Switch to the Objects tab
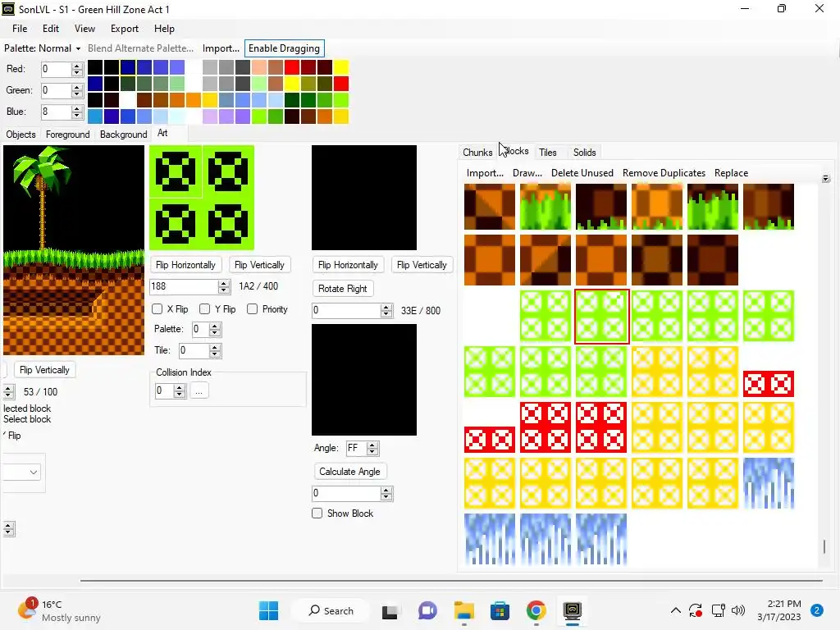The width and height of the screenshot is (840, 630). pyautogui.click(x=21, y=135)
